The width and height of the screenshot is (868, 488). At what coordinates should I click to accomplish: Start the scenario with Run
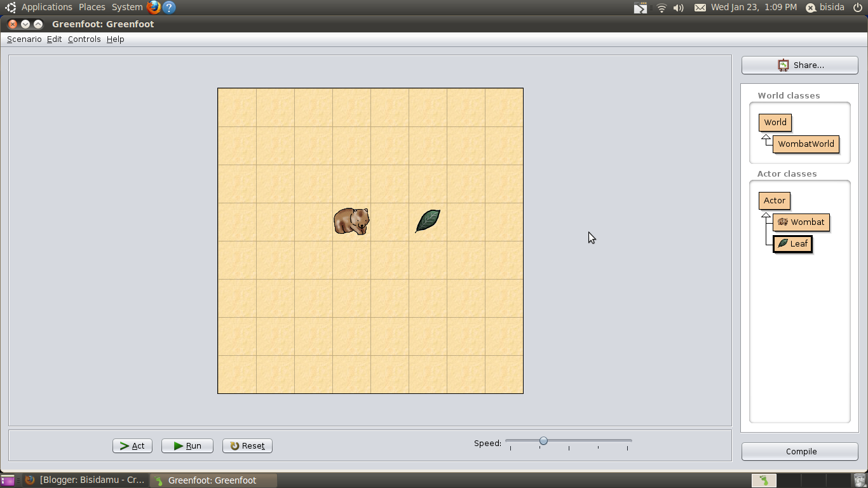tap(187, 446)
